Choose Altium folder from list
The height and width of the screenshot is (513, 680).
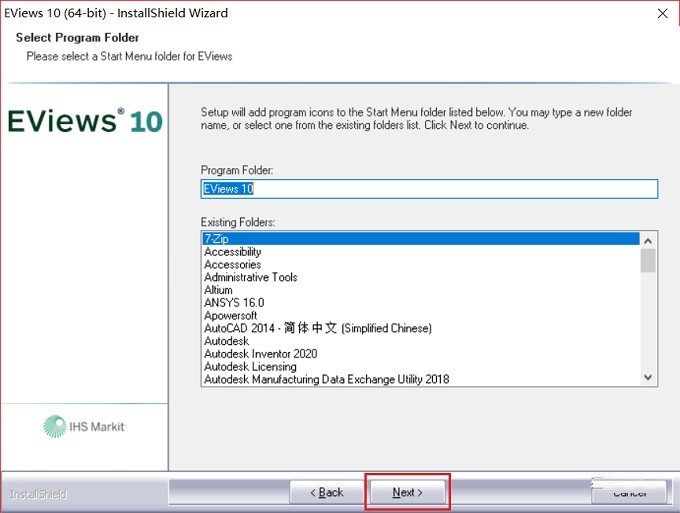point(421,290)
